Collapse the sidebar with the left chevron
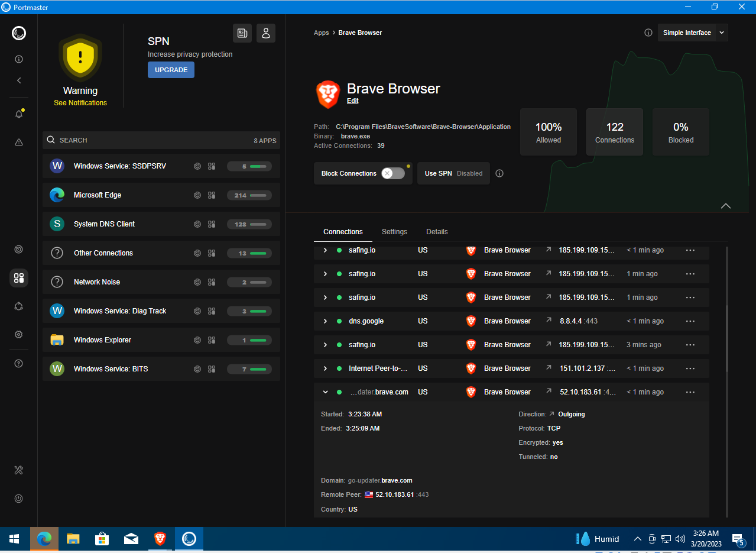 click(x=19, y=80)
